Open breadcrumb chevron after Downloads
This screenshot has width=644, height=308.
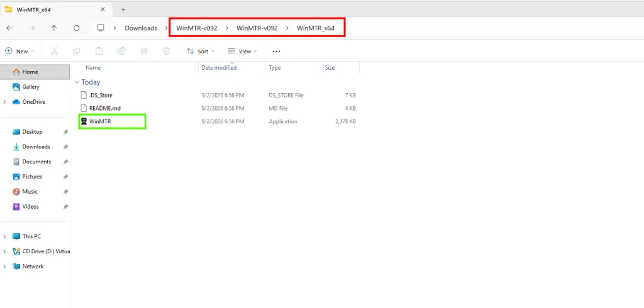click(166, 28)
